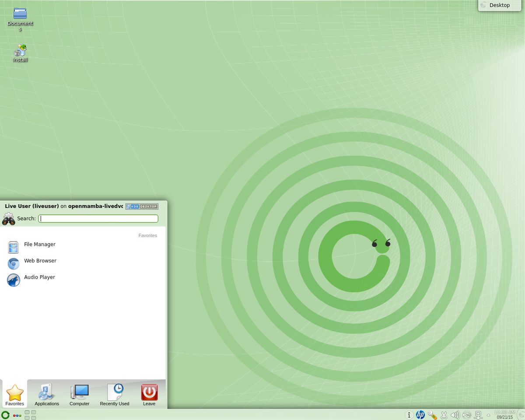525x420 pixels.
Task: Open File Manager from the Favorites list
Action: coord(40,244)
